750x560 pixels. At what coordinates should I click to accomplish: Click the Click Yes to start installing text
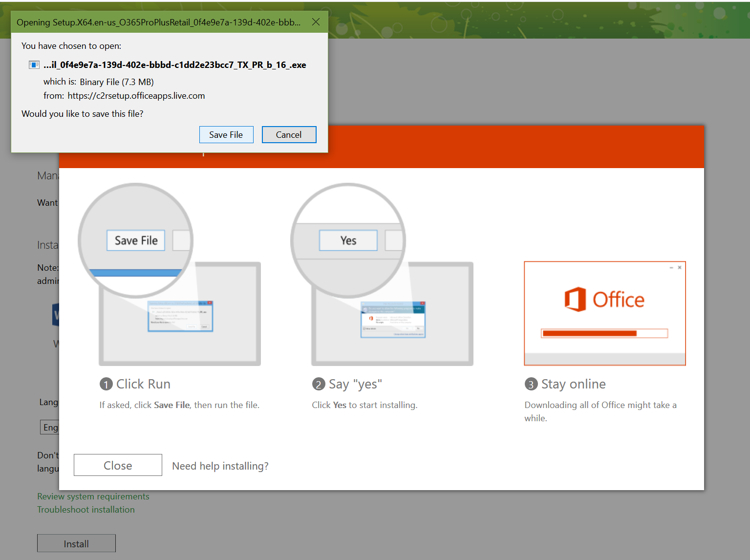364,405
